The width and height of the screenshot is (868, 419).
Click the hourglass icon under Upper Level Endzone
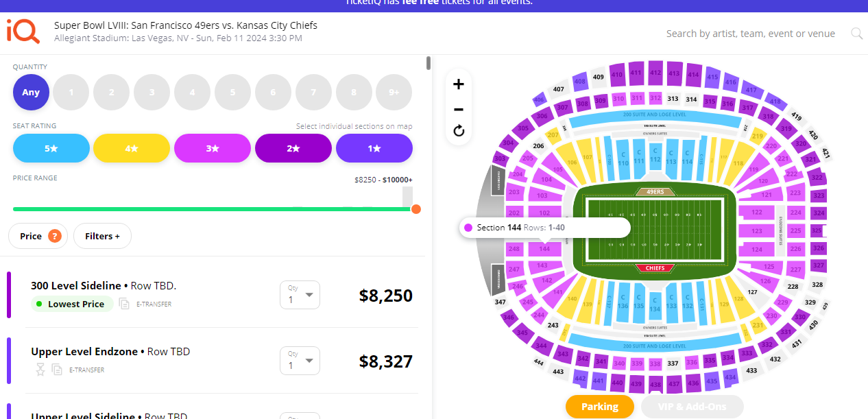point(40,370)
